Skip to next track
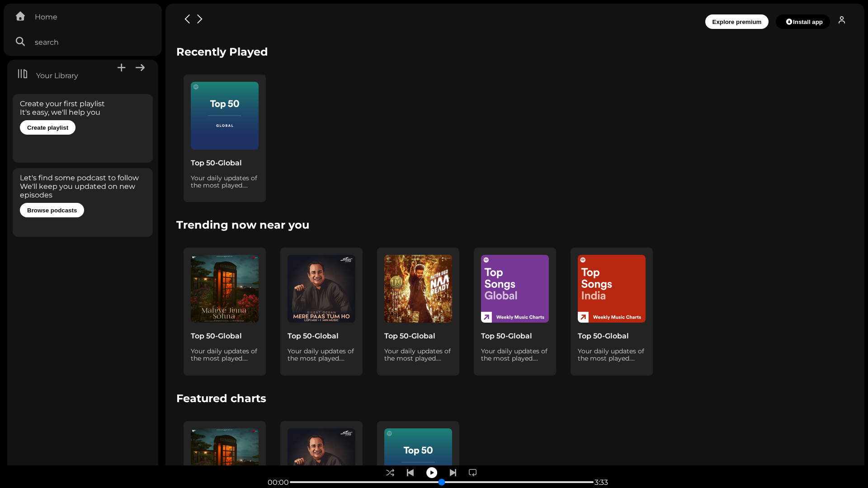Image resolution: width=868 pixels, height=488 pixels. (453, 473)
